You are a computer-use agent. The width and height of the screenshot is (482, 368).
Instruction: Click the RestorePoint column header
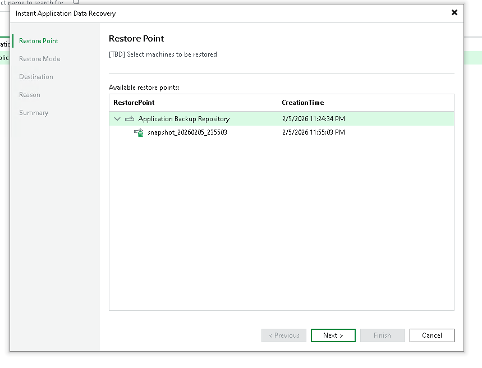134,103
